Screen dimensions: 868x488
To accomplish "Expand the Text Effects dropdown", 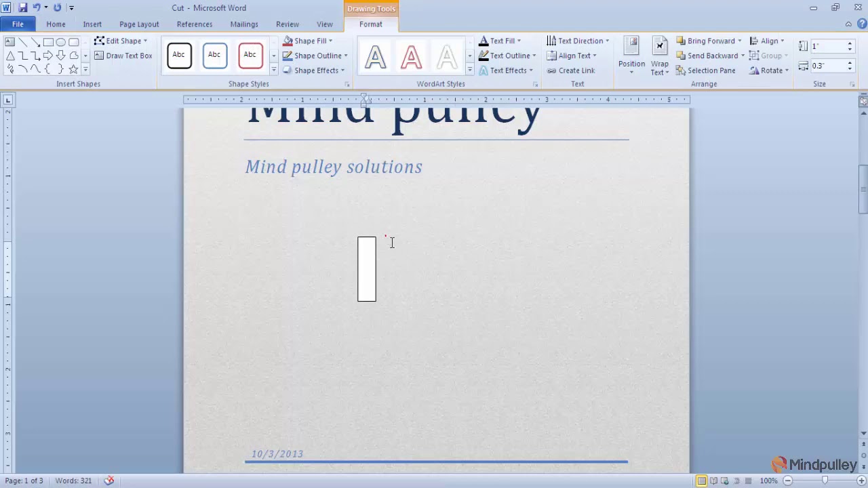I will [506, 70].
